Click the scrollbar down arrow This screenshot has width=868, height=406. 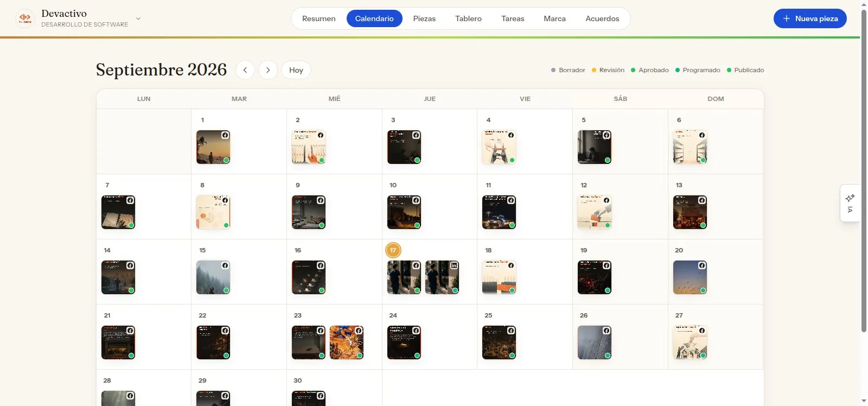click(864, 402)
